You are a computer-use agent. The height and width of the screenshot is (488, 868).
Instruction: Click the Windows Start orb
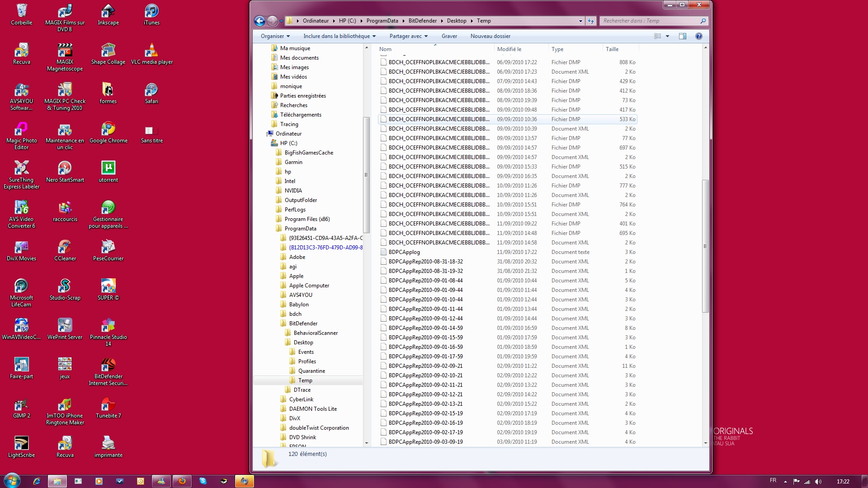12,481
